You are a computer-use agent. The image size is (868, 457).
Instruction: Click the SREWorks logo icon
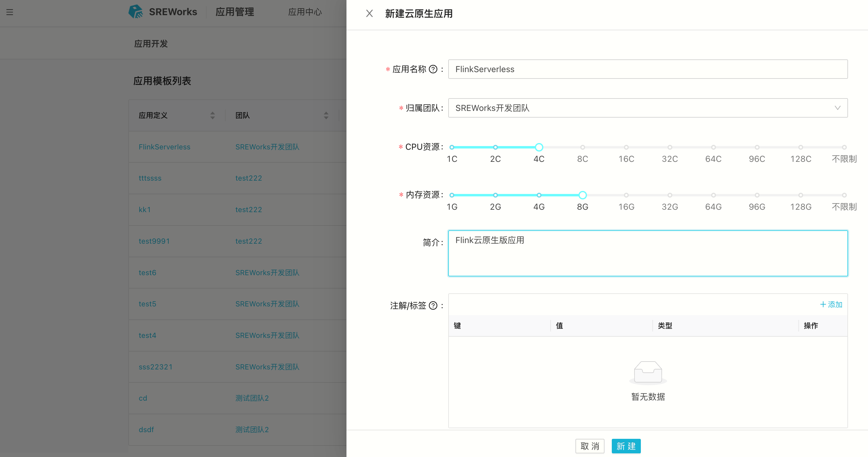click(x=135, y=12)
